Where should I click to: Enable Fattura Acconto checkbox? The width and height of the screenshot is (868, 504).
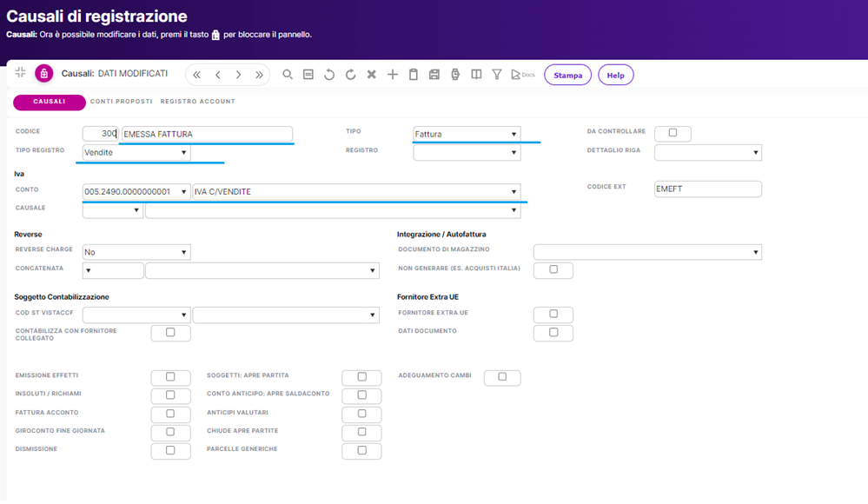(x=170, y=414)
